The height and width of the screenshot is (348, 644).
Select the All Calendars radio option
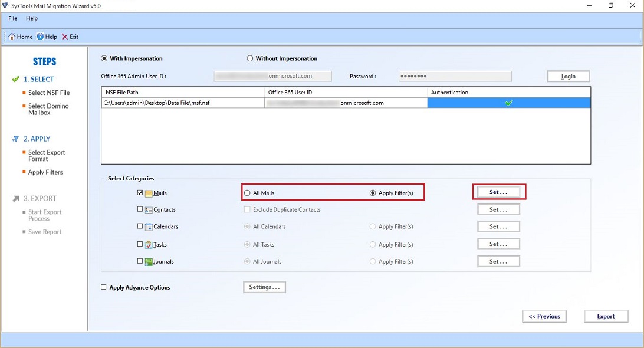tap(247, 226)
